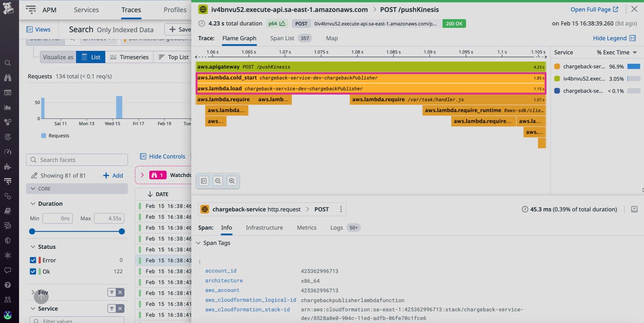Click the Open Full Page link
Image resolution: width=644 pixels, height=323 pixels.
click(x=594, y=9)
